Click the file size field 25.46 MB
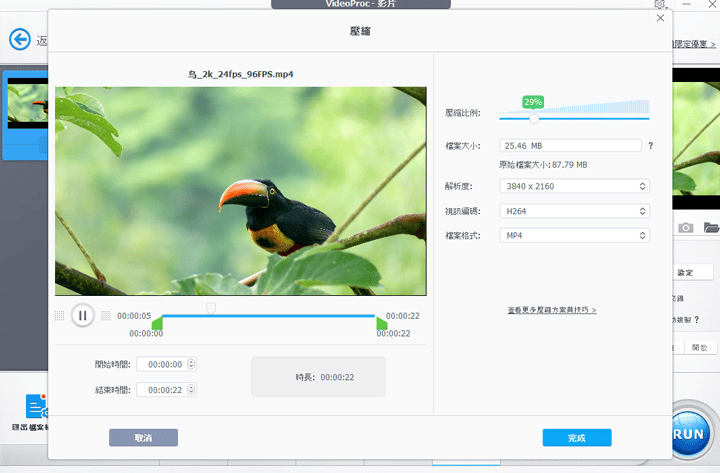Image resolution: width=720 pixels, height=473 pixels. coord(570,146)
